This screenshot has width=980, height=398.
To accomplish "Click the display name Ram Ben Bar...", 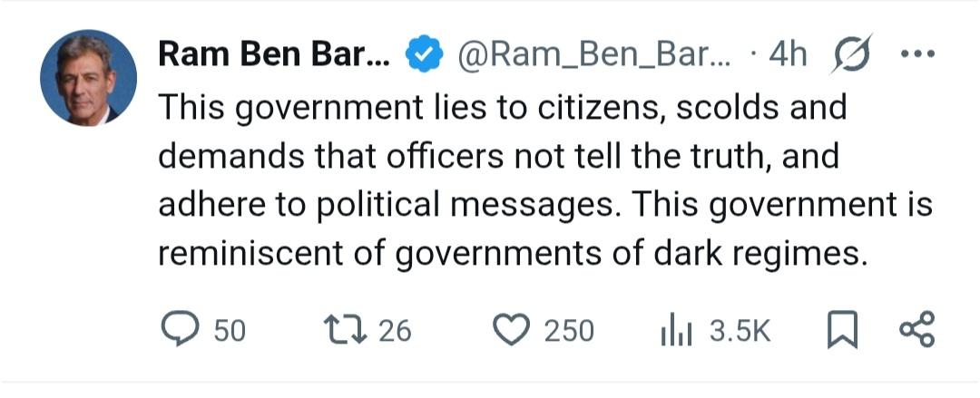I will pyautogui.click(x=273, y=55).
